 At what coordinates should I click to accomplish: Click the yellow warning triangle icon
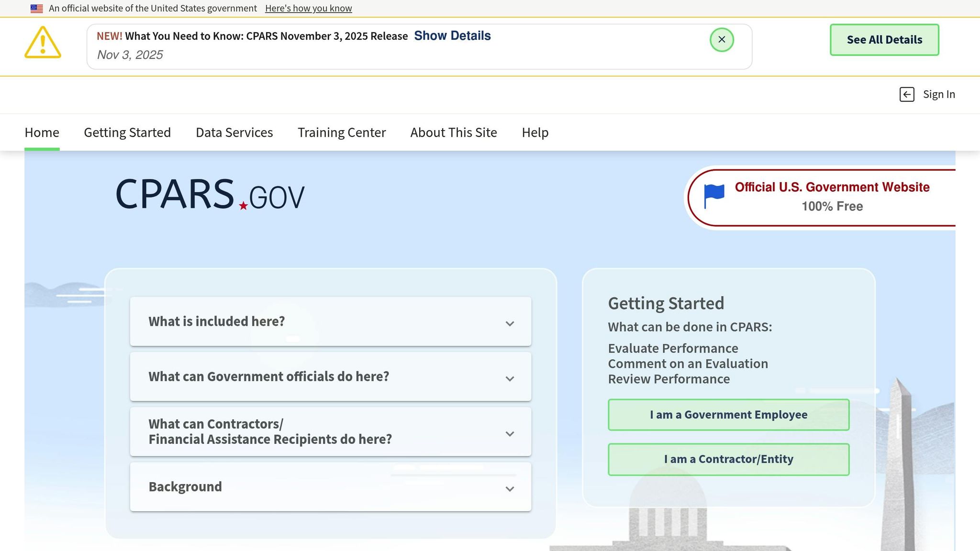click(x=43, y=43)
